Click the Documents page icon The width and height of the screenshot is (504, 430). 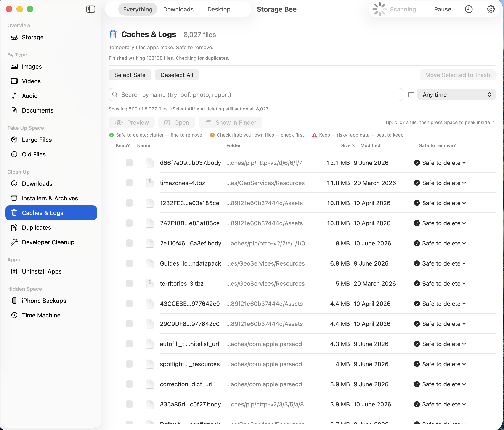point(14,110)
